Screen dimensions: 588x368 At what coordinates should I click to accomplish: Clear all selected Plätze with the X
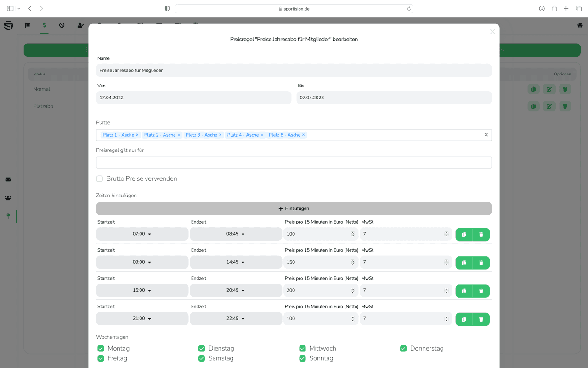point(486,135)
